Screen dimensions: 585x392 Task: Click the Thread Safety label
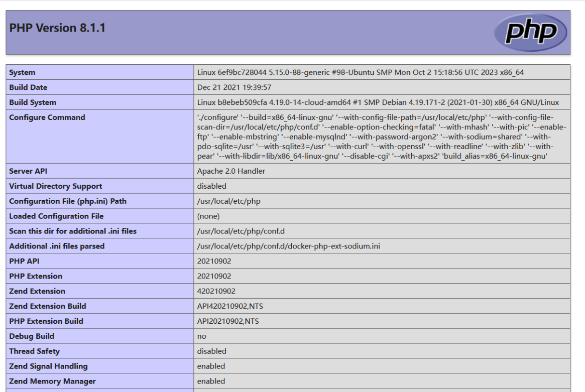(34, 351)
